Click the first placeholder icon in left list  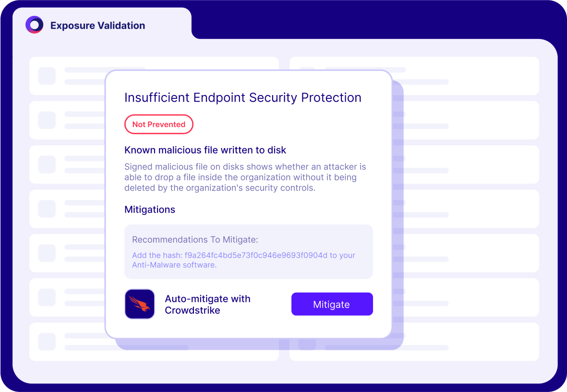pos(47,76)
